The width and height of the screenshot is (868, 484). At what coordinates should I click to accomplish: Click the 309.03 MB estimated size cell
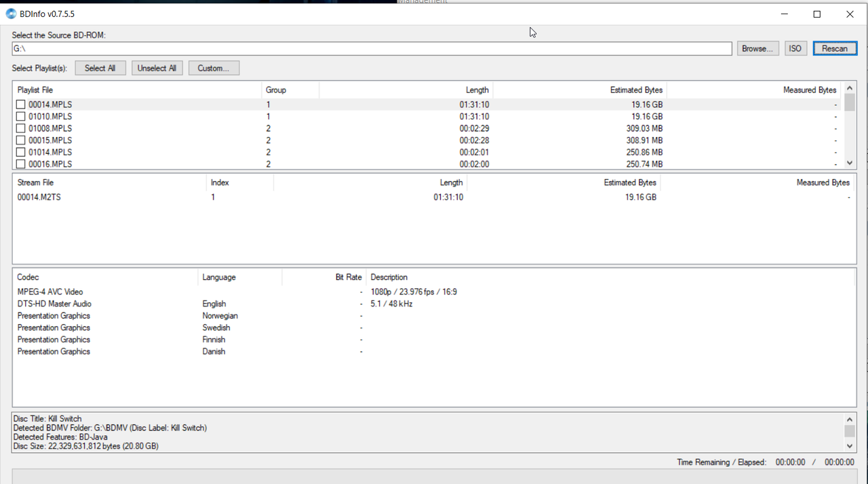644,128
